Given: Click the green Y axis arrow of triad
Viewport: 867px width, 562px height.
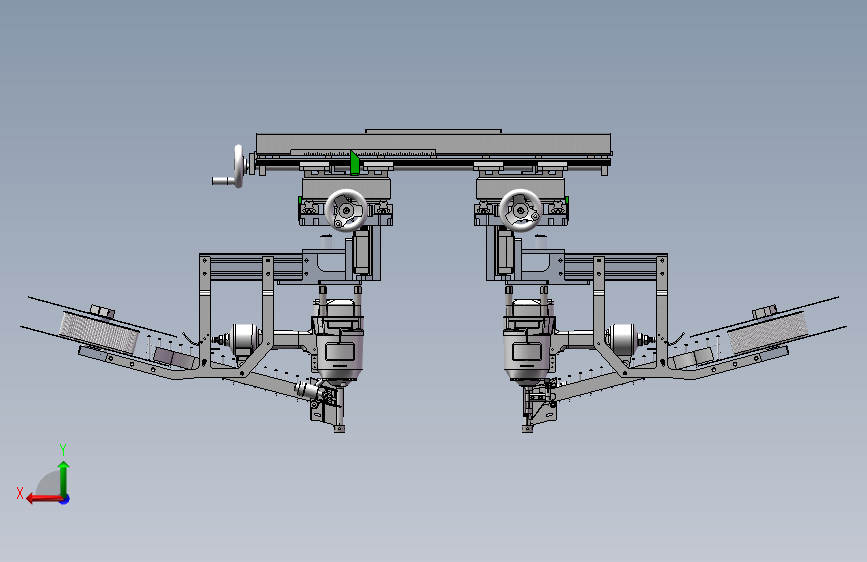Looking at the screenshot, I should pyautogui.click(x=64, y=478).
